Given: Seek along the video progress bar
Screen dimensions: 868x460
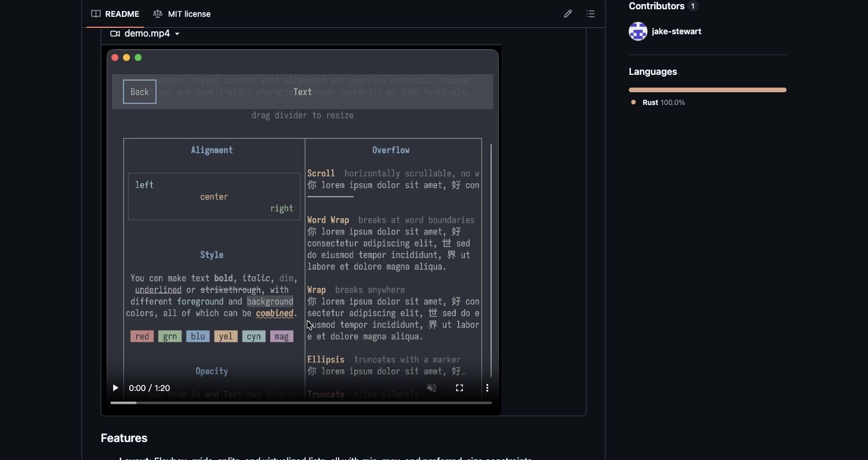Looking at the screenshot, I should [301, 403].
